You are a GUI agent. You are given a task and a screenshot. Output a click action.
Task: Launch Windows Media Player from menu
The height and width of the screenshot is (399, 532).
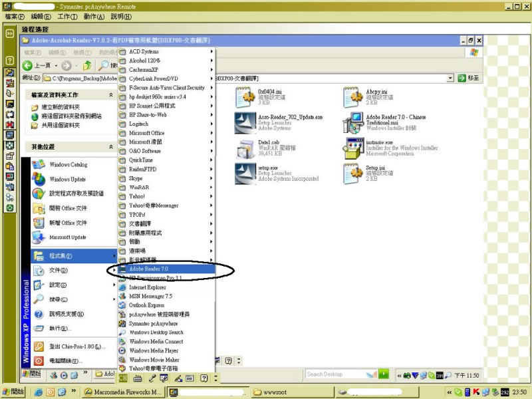166,350
